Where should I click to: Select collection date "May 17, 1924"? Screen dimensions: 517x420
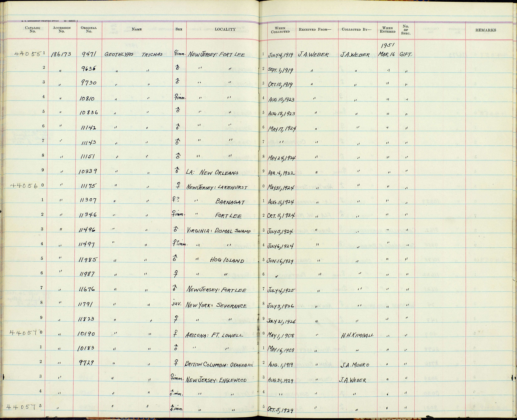282,129
